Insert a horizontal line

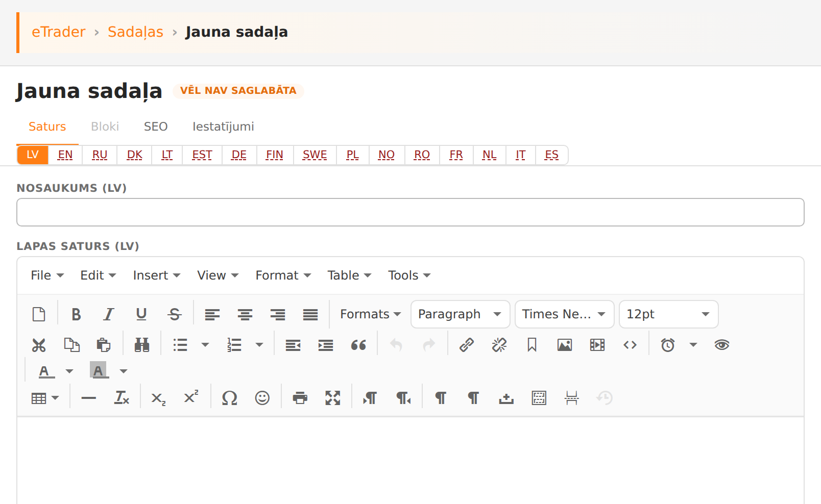click(89, 398)
